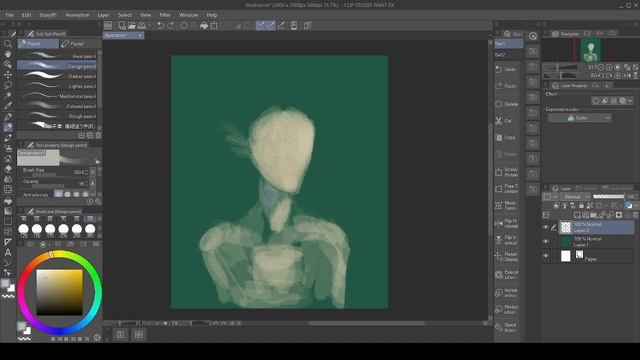Switch to the color wheel tab icon
The width and height of the screenshot is (640, 360).
[43, 244]
